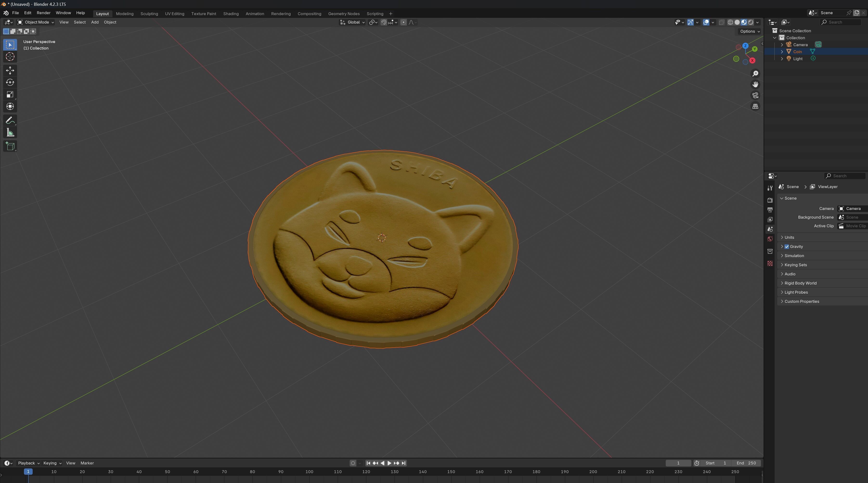868x483 pixels.
Task: Activate the Measure tool
Action: pos(10,133)
